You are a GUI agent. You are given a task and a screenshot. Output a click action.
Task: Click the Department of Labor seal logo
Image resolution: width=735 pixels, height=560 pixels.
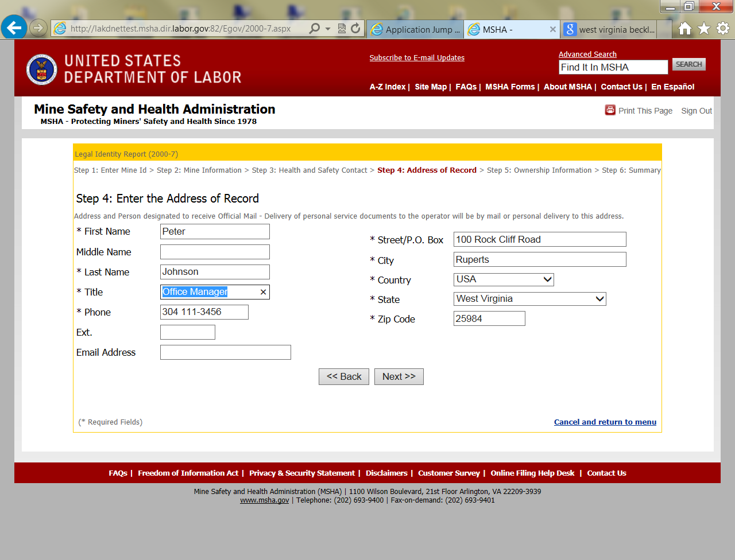point(42,69)
